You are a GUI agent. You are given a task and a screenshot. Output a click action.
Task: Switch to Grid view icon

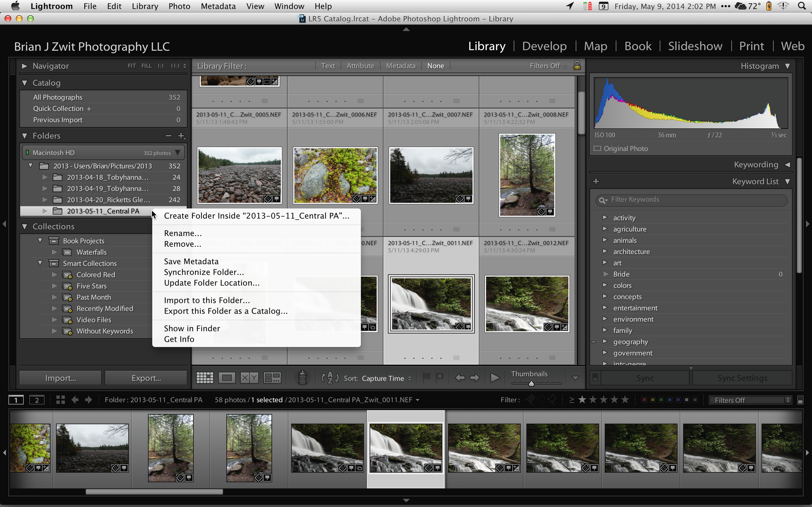pos(205,378)
